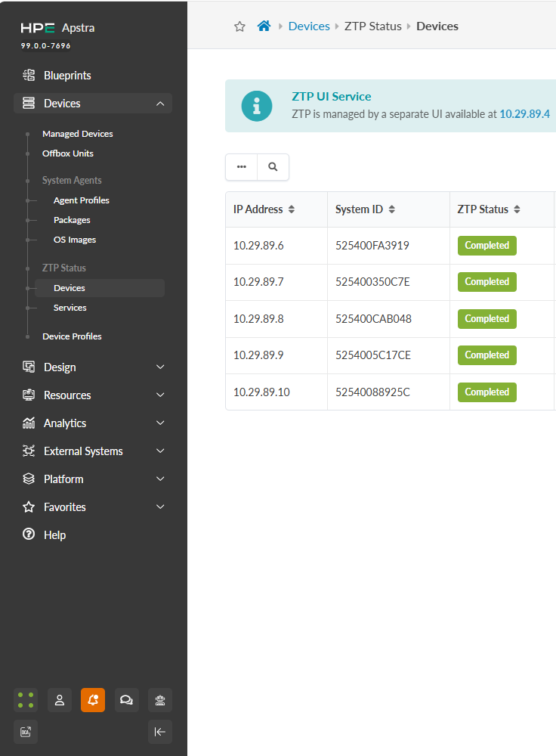Click Completed badge for 10.29.89.6
Image resolution: width=556 pixels, height=756 pixels.
point(487,246)
